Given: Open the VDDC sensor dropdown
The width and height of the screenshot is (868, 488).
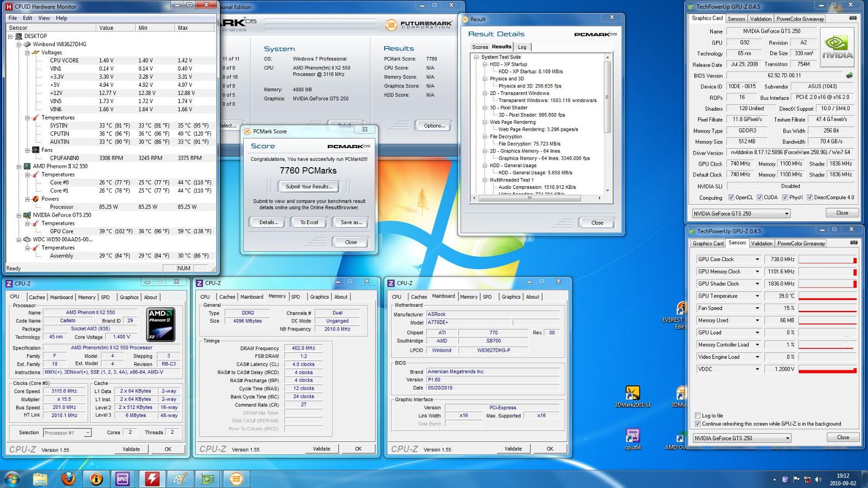Looking at the screenshot, I should (757, 369).
